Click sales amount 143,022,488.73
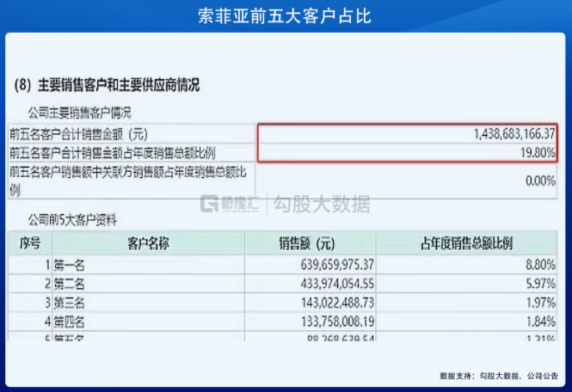The height and width of the screenshot is (392, 572). tap(337, 303)
